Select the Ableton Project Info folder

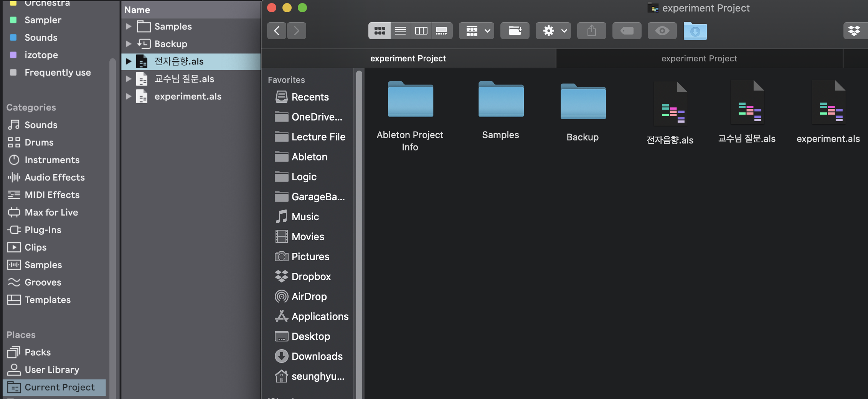[410, 117]
